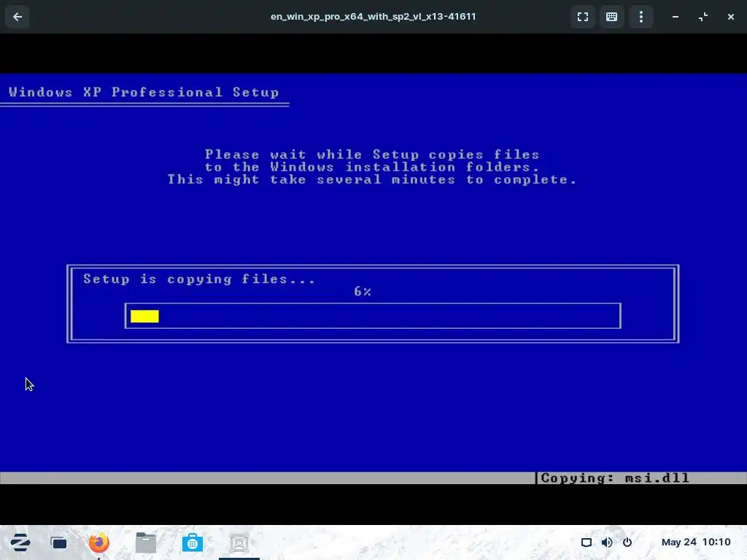The height and width of the screenshot is (560, 747).
Task: Go back using the header back arrow
Action: [x=18, y=17]
